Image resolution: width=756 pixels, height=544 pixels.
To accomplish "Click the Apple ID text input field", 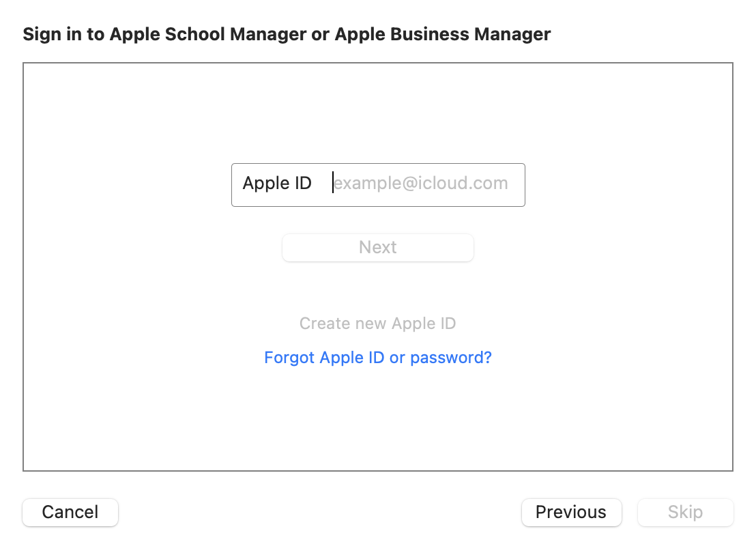I will click(420, 184).
